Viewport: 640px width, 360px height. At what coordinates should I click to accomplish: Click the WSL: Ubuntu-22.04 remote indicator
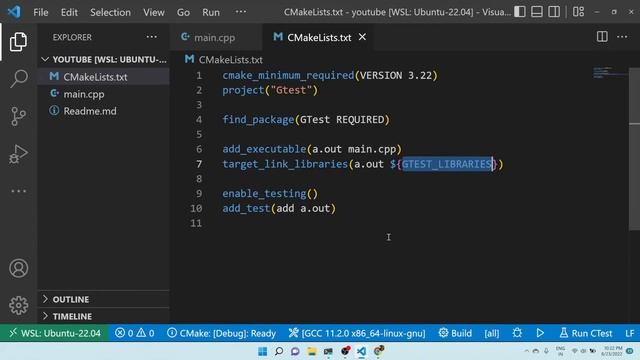point(54,333)
